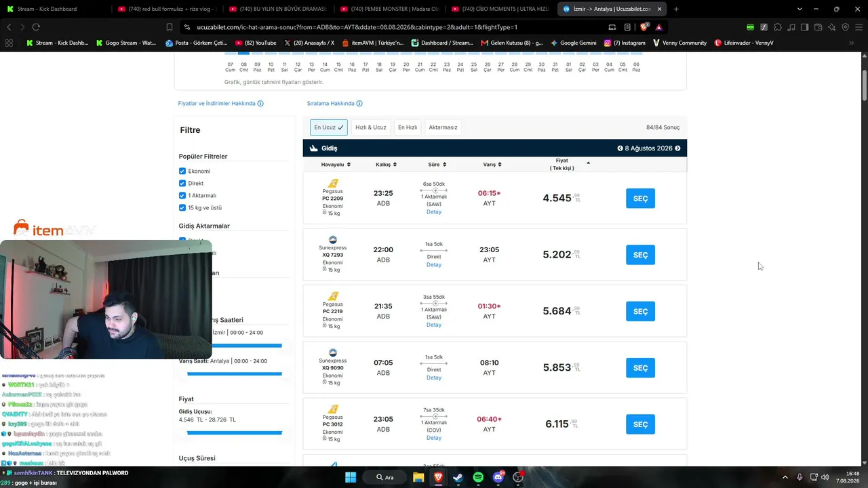
Task: Click the Sunexpress logo of flight XQ 7293
Action: tap(333, 240)
